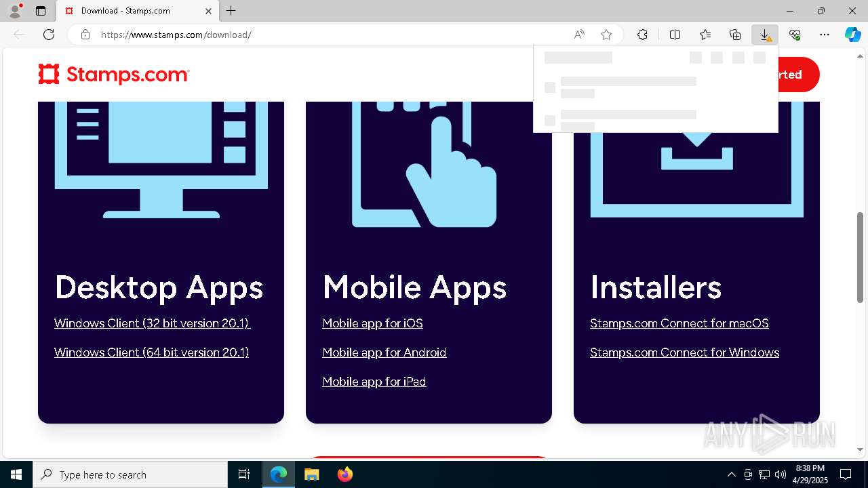This screenshot has height=488, width=868.
Task: Download Windows Client 64 bit version 20.1
Action: pos(152,352)
